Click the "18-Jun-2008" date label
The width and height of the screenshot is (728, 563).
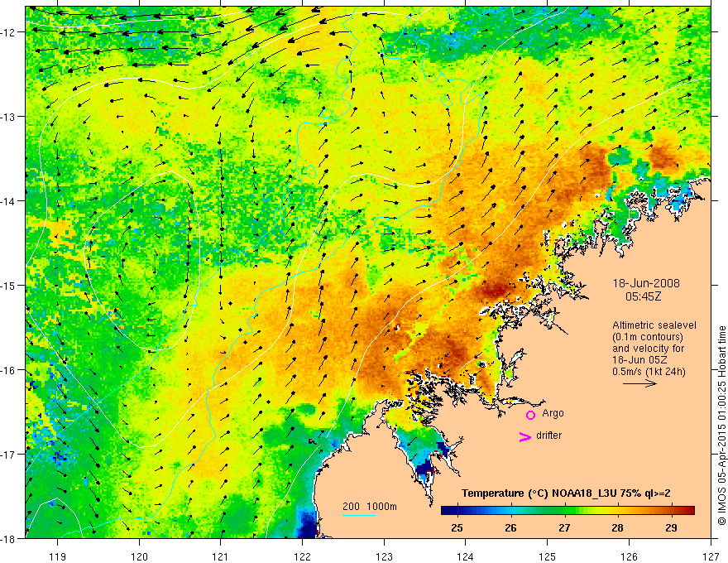[646, 283]
